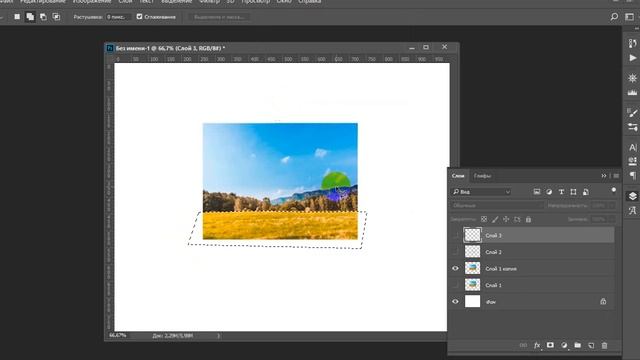Select the Слой 1 layer name
This screenshot has width=640, height=360.
coord(493,285)
